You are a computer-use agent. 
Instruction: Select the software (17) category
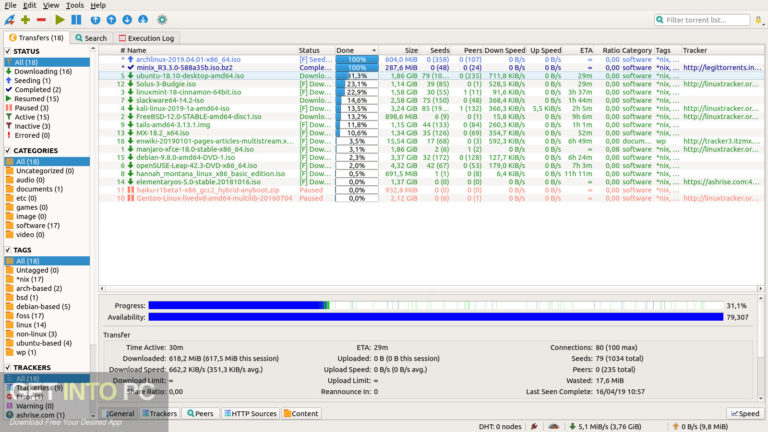point(39,226)
